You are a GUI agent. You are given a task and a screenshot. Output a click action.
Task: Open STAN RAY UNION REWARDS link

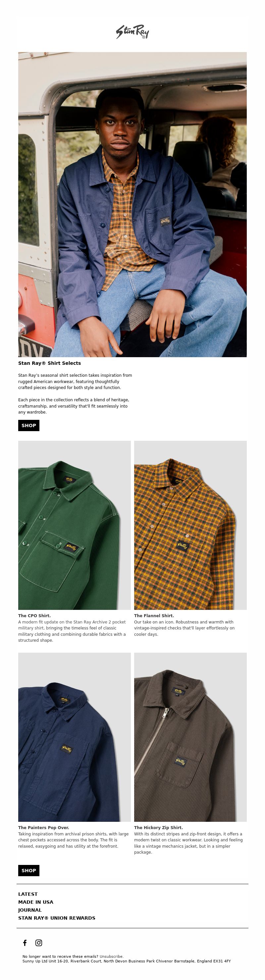click(57, 918)
